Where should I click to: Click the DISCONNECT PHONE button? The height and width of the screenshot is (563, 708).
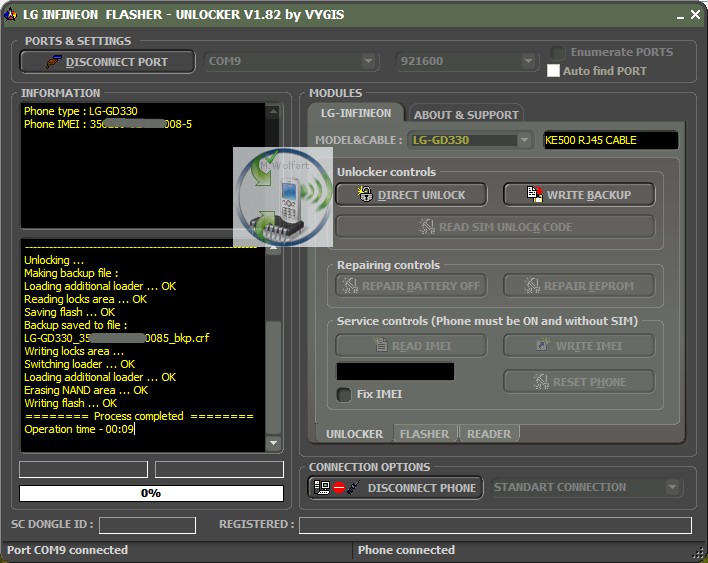[x=395, y=488]
